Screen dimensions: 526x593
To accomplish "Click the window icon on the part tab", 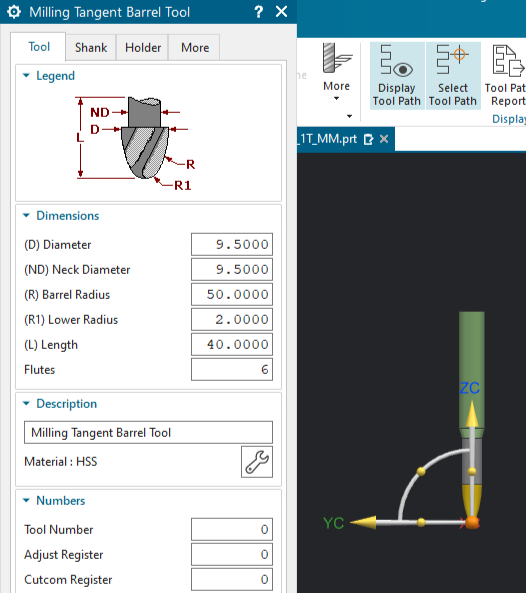I will 368,140.
